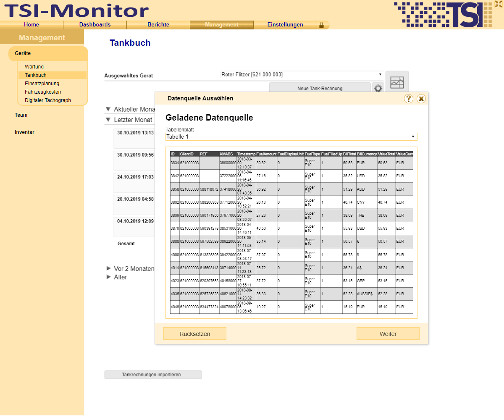Click REF cell 634477324

[209, 307]
